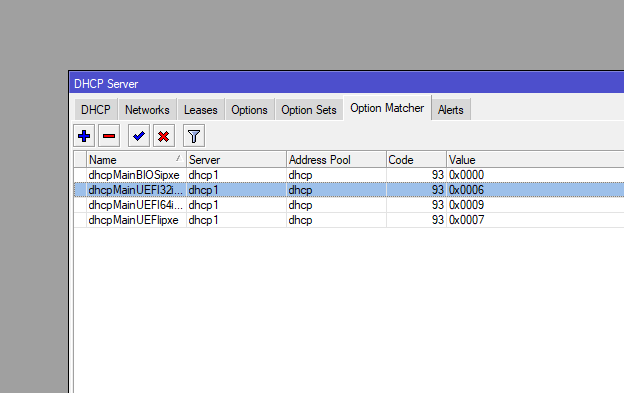Click the red X Disable button

164,136
